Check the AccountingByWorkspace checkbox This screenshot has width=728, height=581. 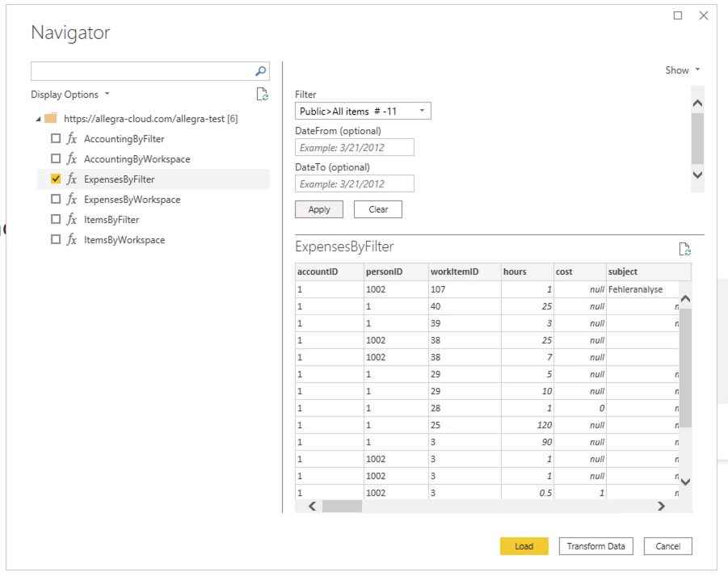coord(56,158)
